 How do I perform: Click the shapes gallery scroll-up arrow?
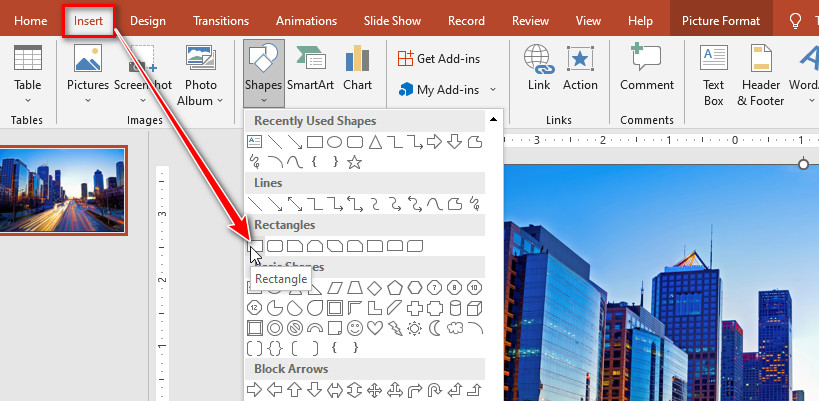(493, 120)
